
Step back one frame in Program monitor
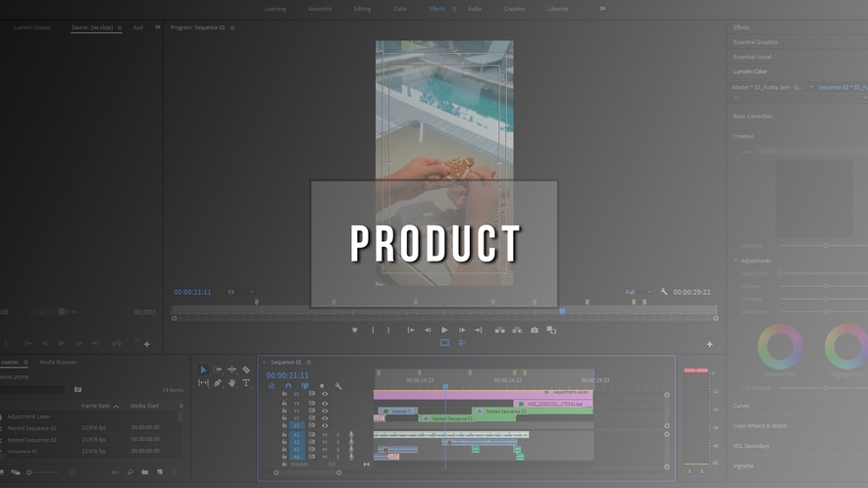coord(428,330)
